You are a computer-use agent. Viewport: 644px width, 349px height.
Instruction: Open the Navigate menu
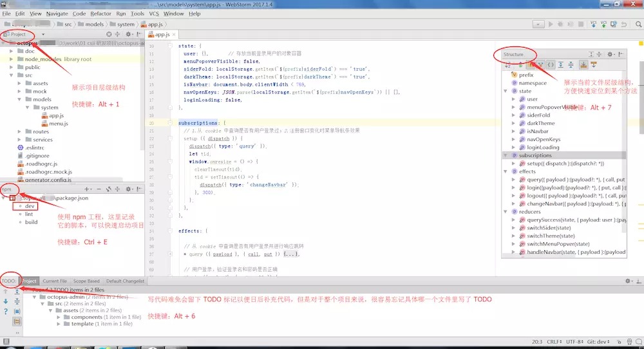point(57,14)
